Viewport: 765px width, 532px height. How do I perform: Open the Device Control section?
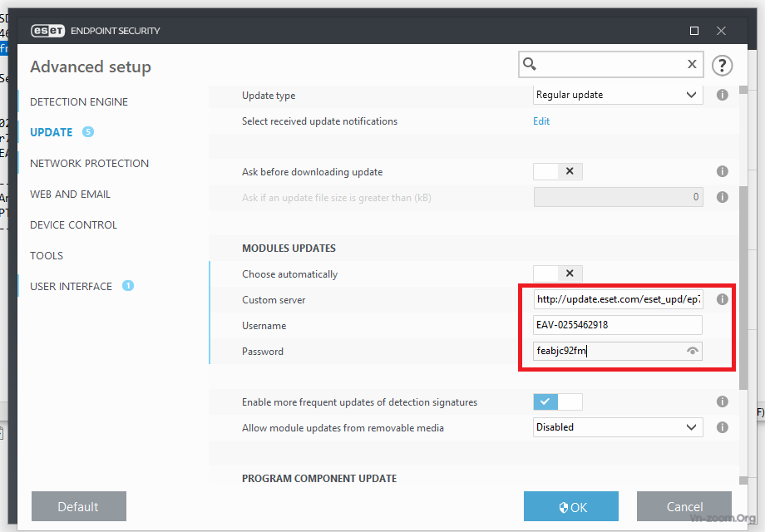[x=74, y=224]
